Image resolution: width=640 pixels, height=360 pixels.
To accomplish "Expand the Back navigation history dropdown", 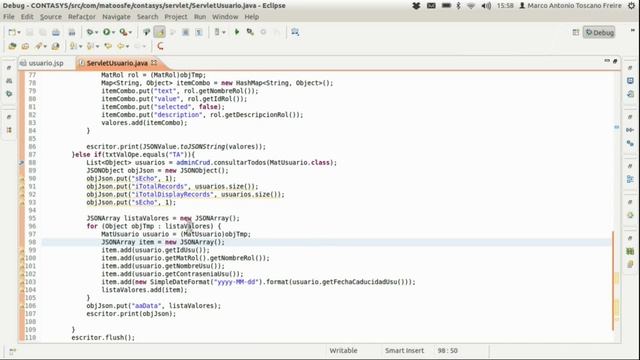I will click(x=127, y=47).
